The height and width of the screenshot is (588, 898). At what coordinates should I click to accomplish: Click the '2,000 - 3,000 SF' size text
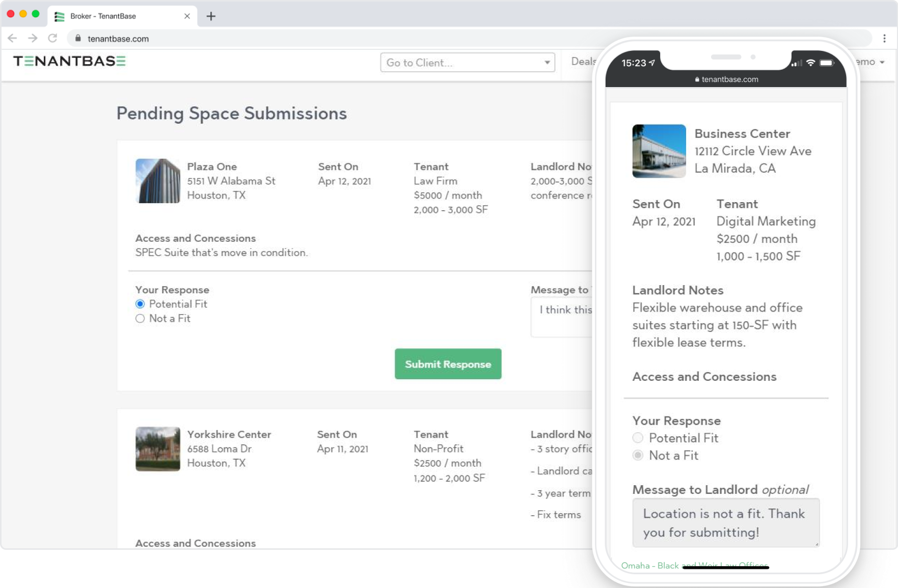click(451, 210)
